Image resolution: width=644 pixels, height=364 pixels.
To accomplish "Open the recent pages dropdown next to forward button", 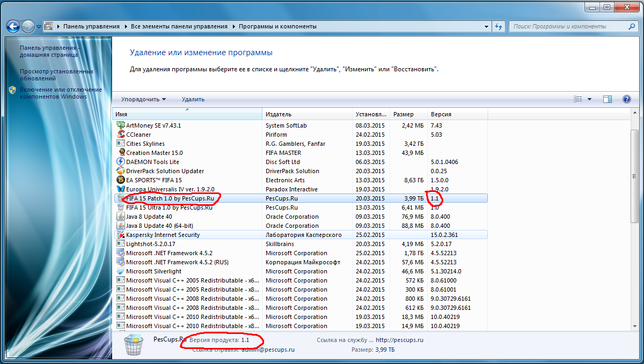I will click(39, 26).
